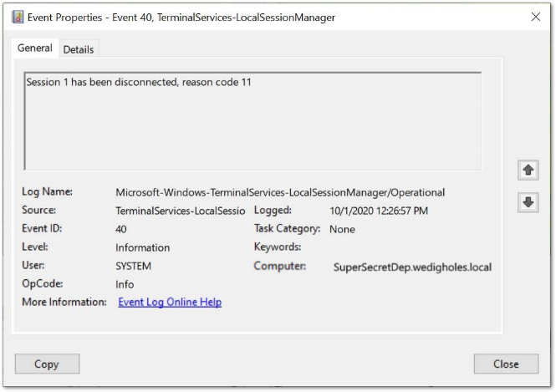Click inside the event description text box
This screenshot has height=392, width=556.
pos(252,121)
